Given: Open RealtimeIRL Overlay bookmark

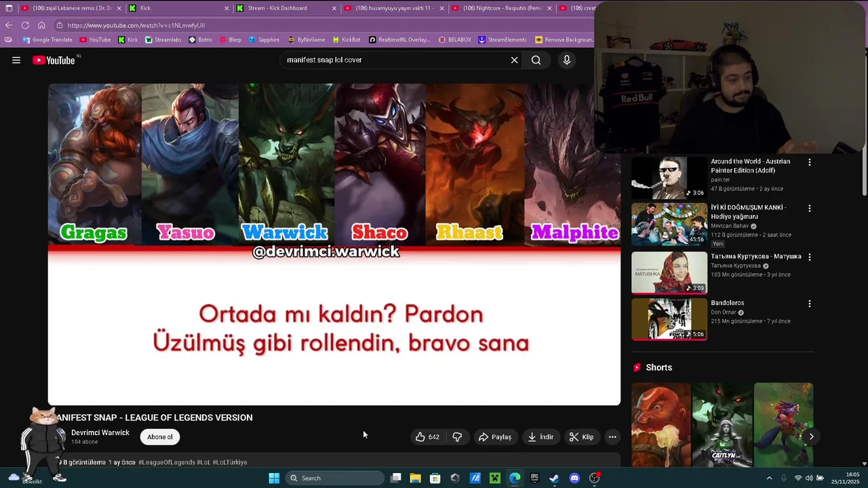Looking at the screenshot, I should tap(399, 40).
